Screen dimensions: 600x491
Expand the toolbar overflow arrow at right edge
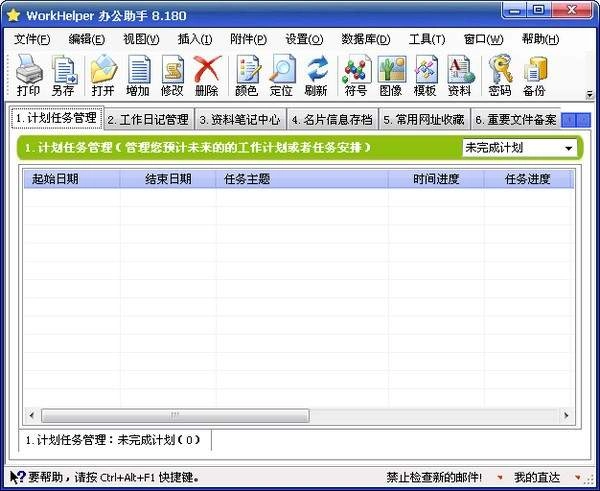(590, 94)
